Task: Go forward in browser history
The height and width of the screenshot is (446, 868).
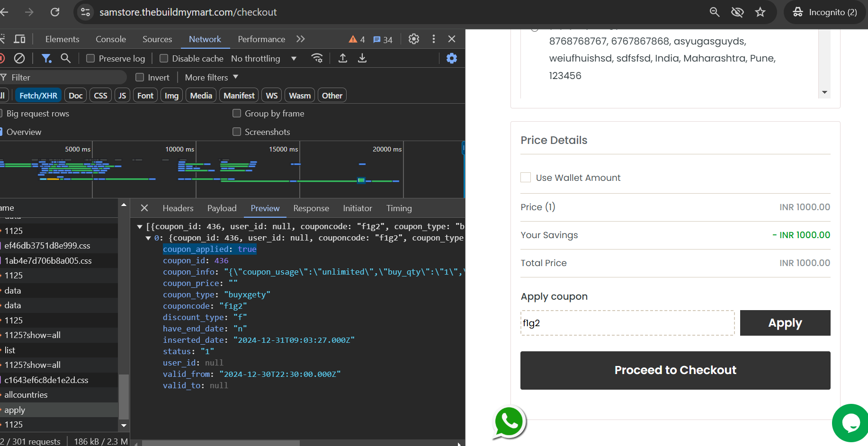Action: (29, 12)
